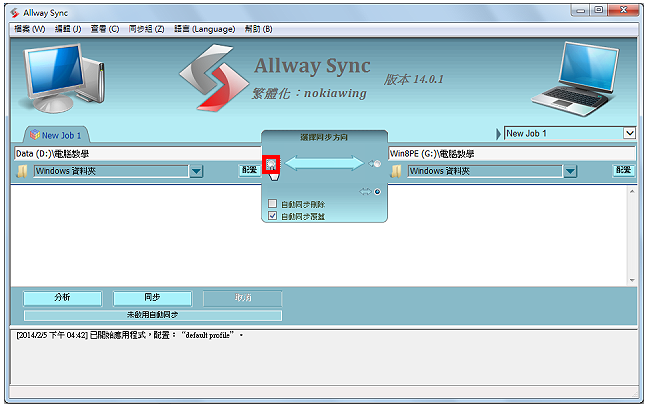653x409 pixels.
Task: Click the large double-headed sync direction arrow
Action: pos(324,163)
